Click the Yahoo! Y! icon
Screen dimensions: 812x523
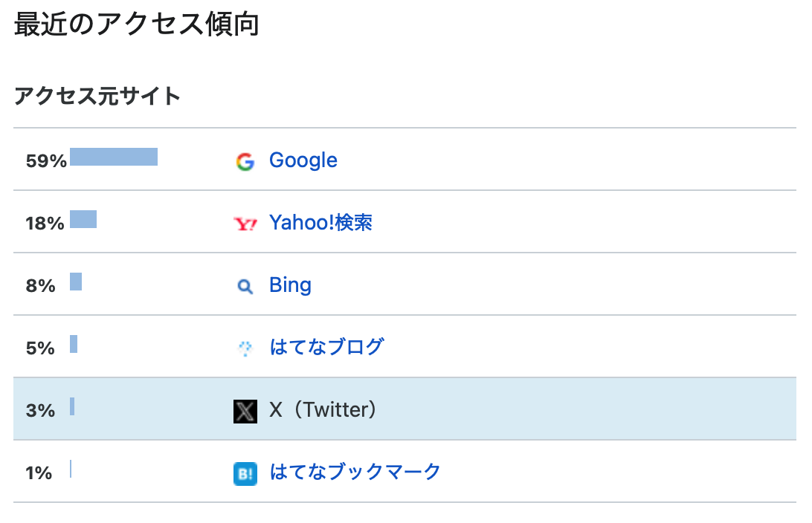pyautogui.click(x=245, y=224)
